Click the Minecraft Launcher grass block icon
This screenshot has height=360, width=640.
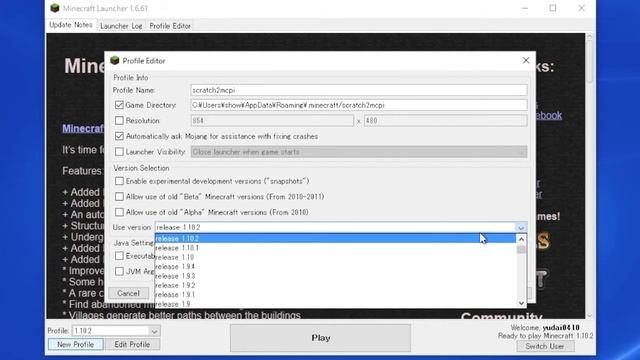tap(55, 8)
